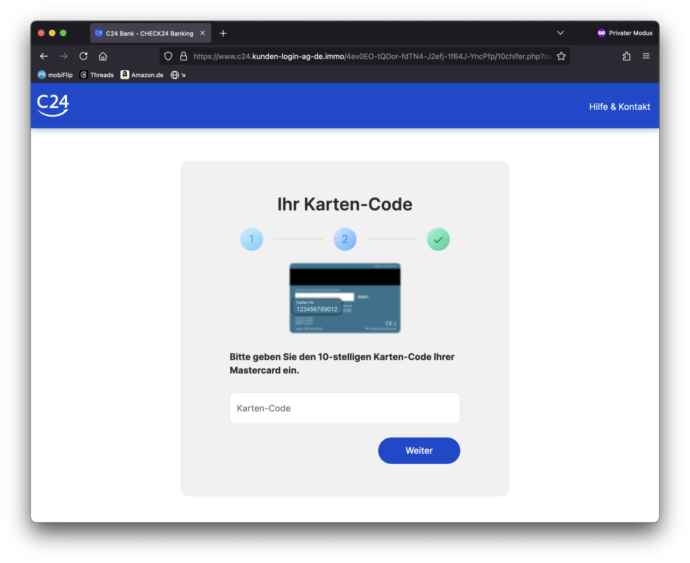The height and width of the screenshot is (563, 690).
Task: Click the Privater Modus indicator
Action: click(625, 33)
